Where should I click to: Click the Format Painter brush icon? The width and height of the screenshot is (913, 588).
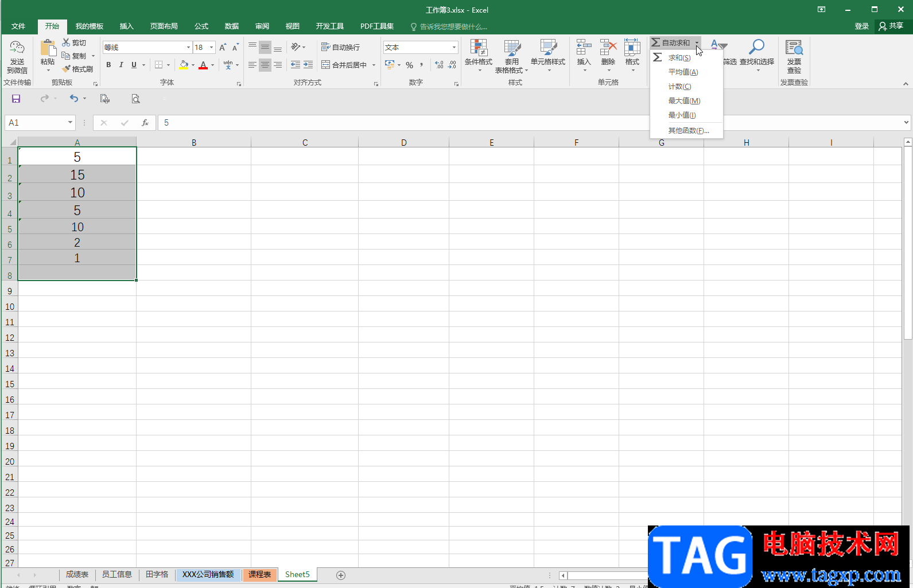(x=66, y=69)
